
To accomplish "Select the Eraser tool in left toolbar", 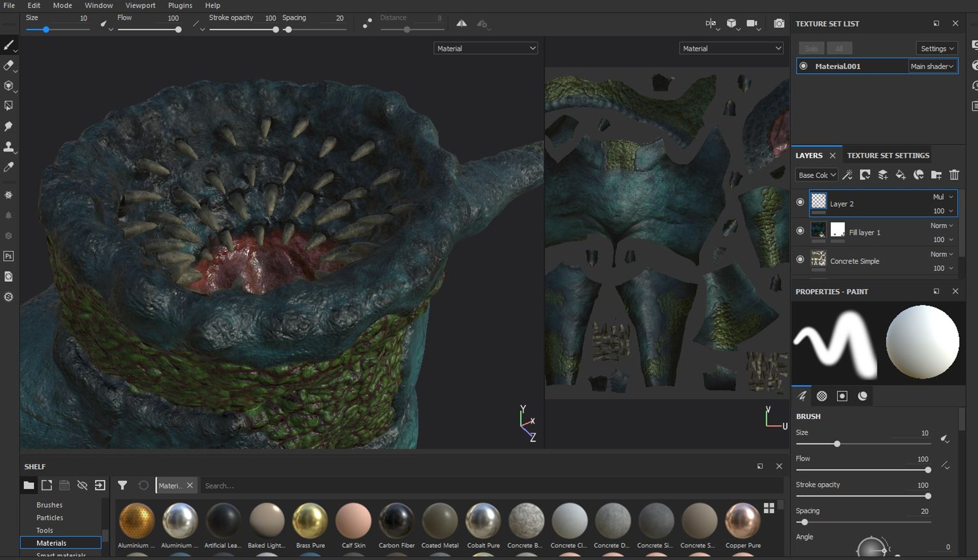I will pos(9,65).
